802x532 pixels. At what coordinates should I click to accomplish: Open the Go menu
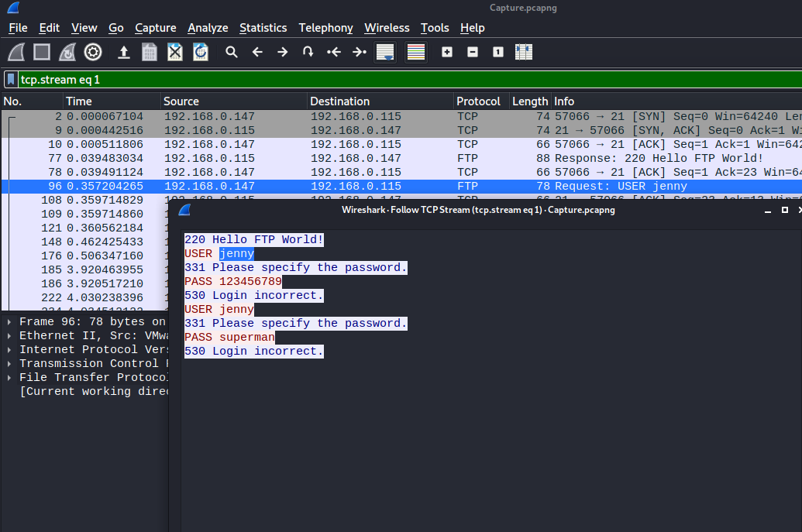pos(116,28)
